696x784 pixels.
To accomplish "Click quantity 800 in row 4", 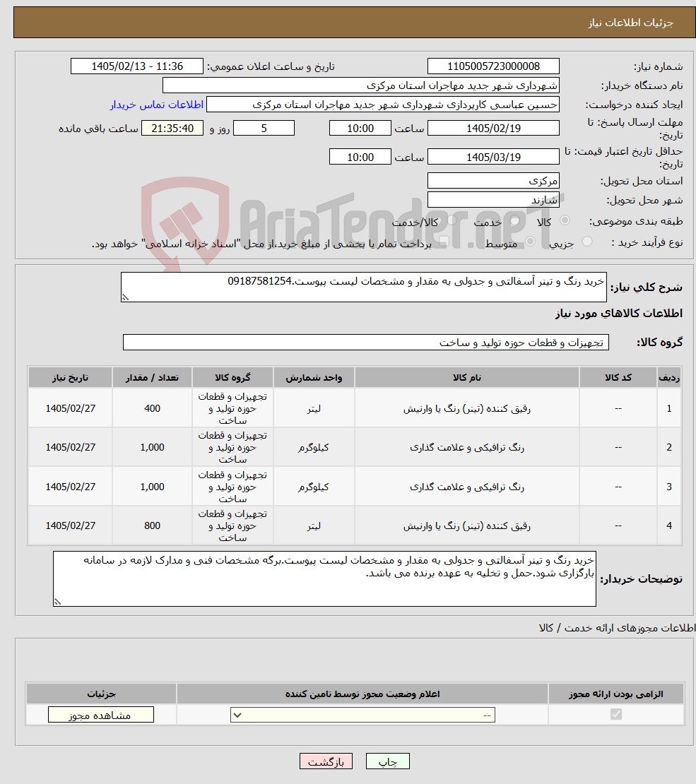I will (152, 526).
